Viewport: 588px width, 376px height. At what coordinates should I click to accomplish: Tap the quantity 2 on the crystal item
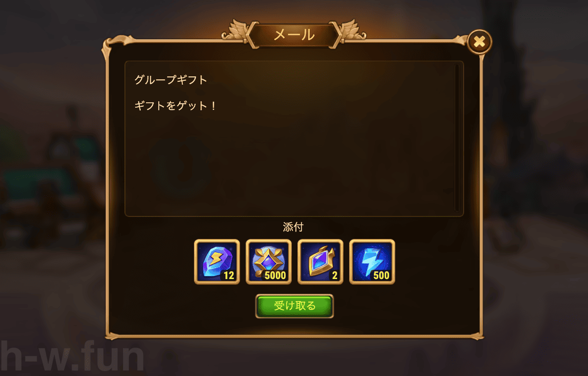(x=335, y=275)
